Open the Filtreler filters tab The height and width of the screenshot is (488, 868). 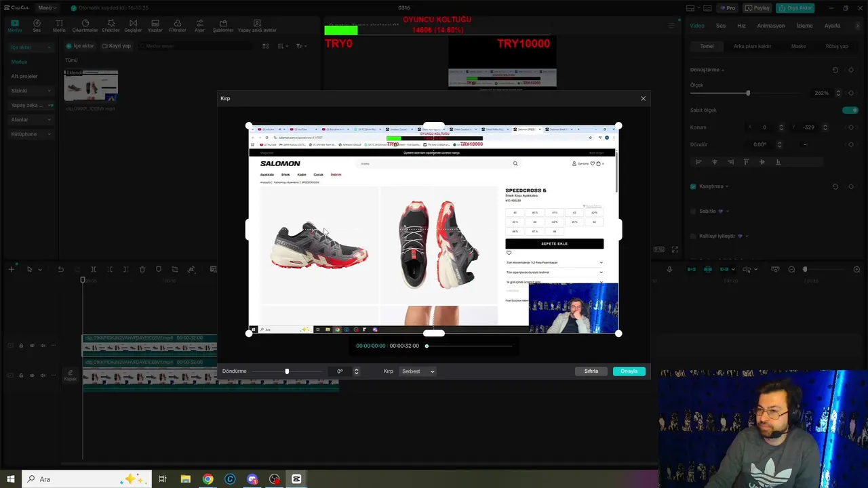point(177,26)
